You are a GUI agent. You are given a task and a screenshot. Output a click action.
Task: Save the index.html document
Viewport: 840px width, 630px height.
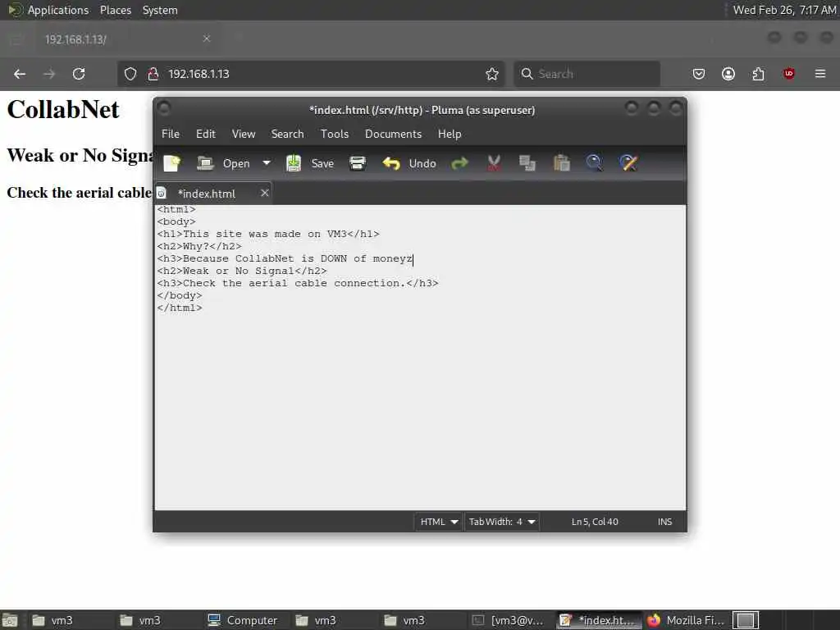point(309,163)
